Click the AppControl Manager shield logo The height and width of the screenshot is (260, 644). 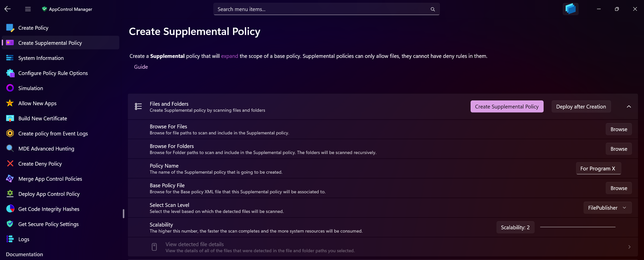click(x=45, y=9)
